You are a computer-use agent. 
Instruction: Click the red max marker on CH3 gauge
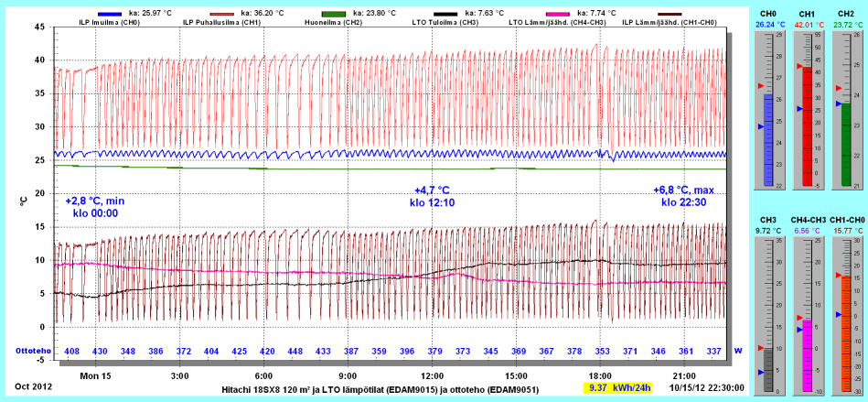point(761,348)
